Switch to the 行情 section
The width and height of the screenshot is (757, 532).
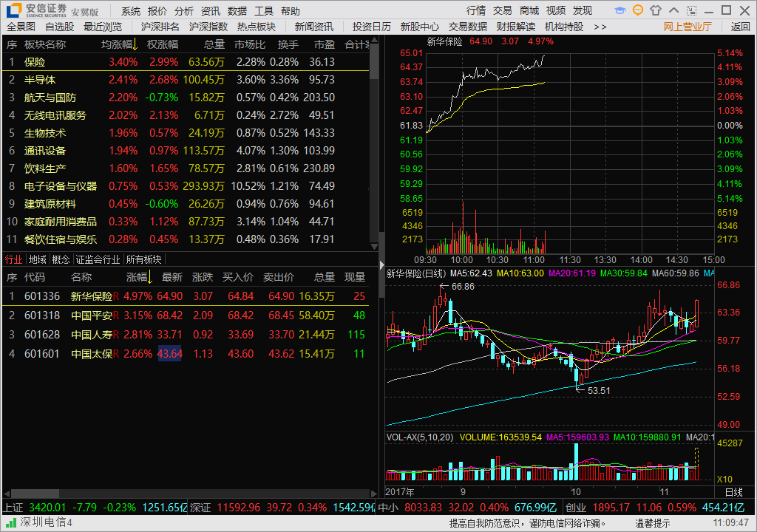(x=476, y=10)
